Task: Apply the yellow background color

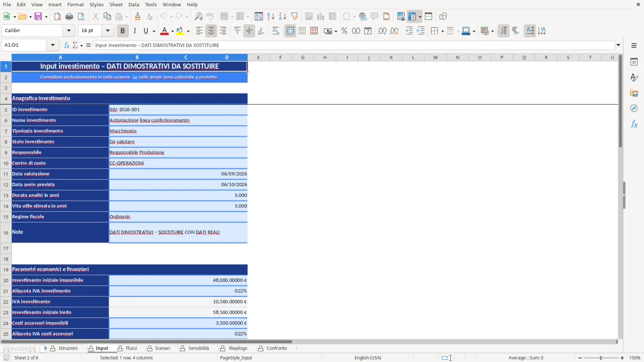Action: click(180, 31)
